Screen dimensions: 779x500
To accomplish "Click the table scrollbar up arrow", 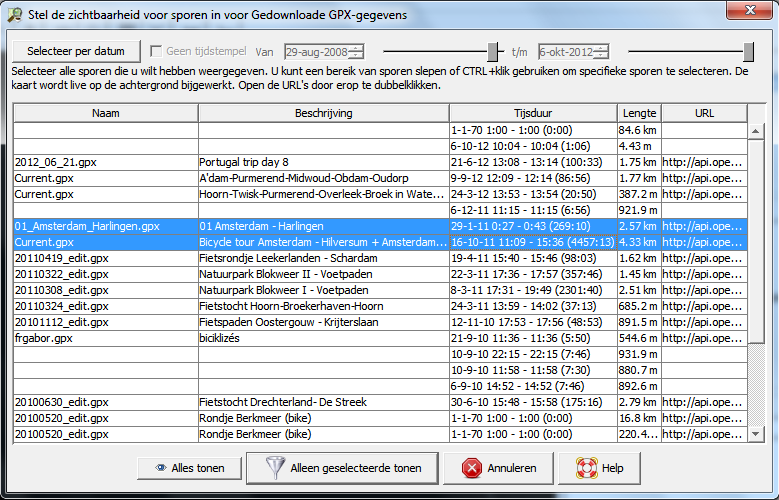I will click(x=755, y=131).
